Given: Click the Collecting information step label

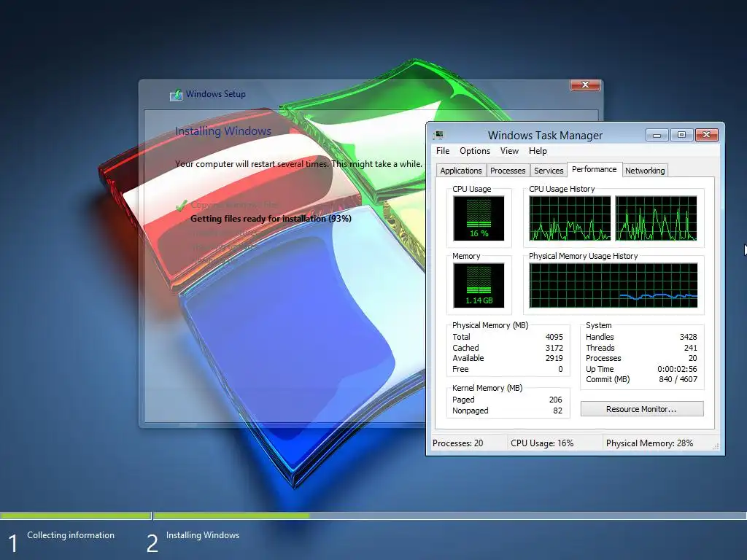Looking at the screenshot, I should [x=71, y=535].
